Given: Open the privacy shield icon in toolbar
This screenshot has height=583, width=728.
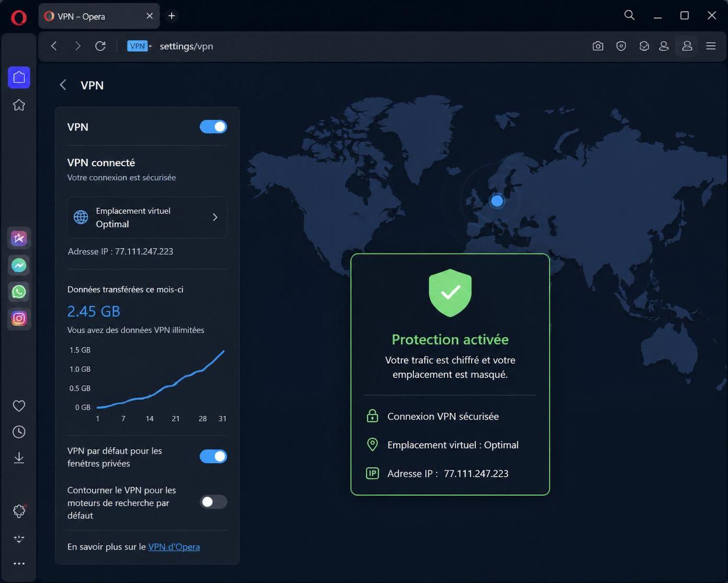Looking at the screenshot, I should [621, 46].
